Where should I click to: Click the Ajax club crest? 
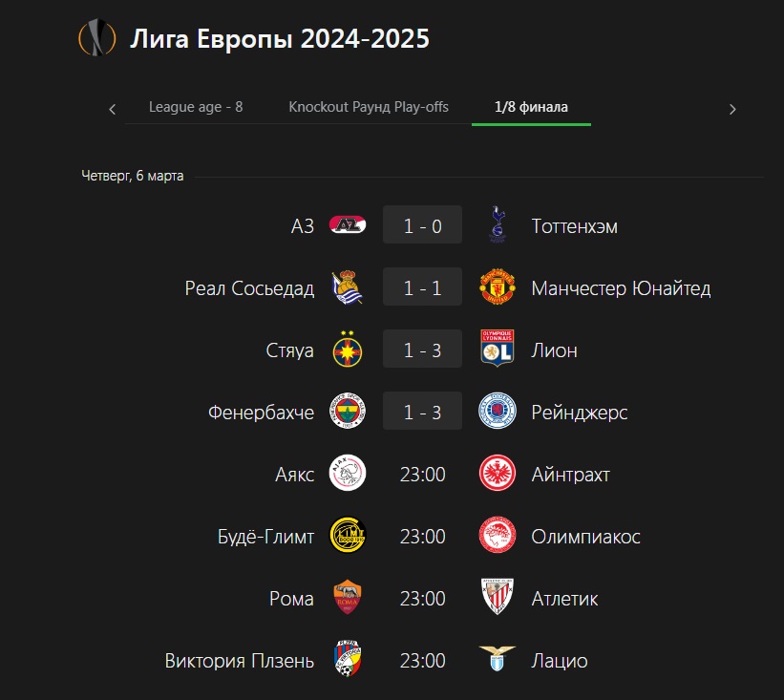[x=348, y=473]
